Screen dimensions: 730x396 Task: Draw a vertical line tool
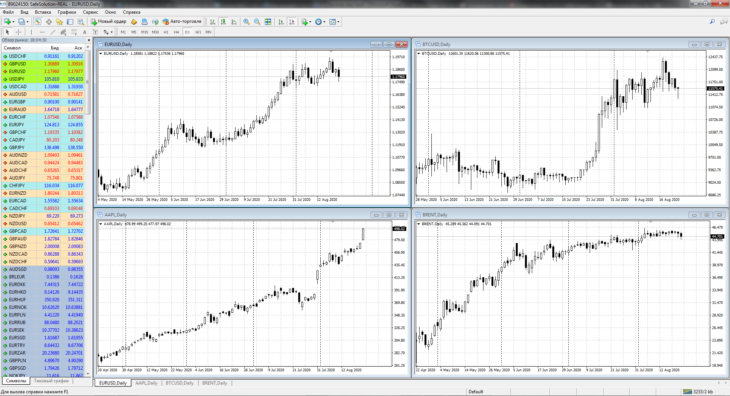[x=31, y=32]
